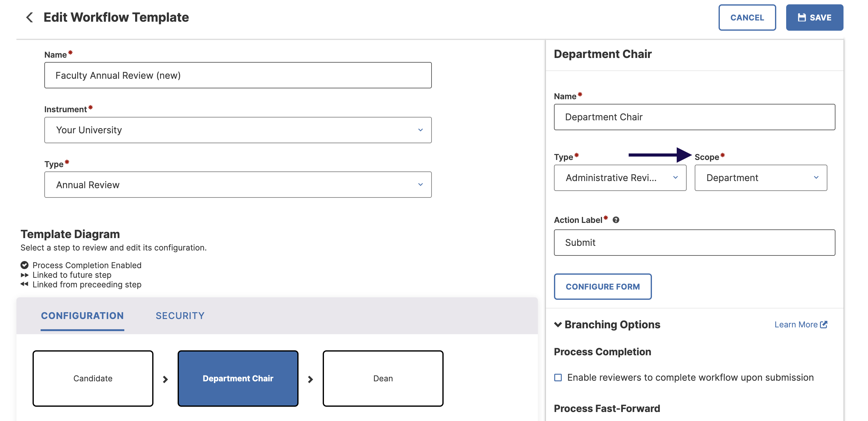
Task: Open the template Type dropdown showing Annual Review
Action: pos(238,185)
